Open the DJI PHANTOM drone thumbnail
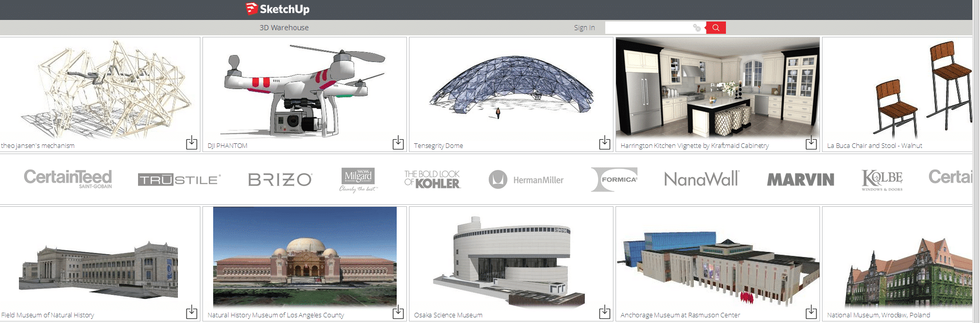 pyautogui.click(x=305, y=87)
